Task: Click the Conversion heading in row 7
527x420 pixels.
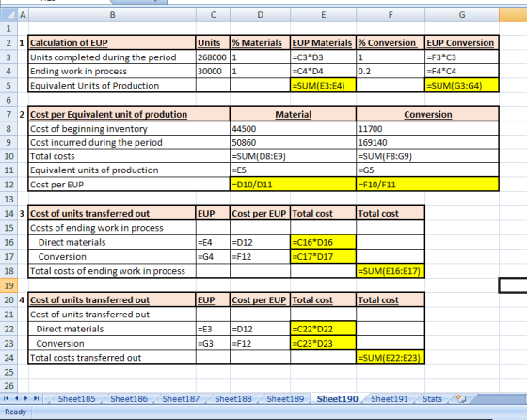Action: tap(428, 114)
